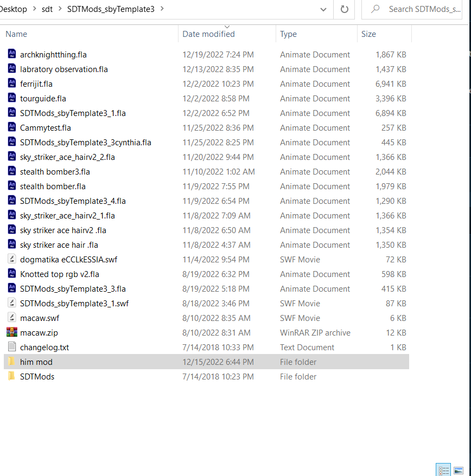471x476 pixels.
Task: Click the refresh button in address bar
Action: pos(344,9)
